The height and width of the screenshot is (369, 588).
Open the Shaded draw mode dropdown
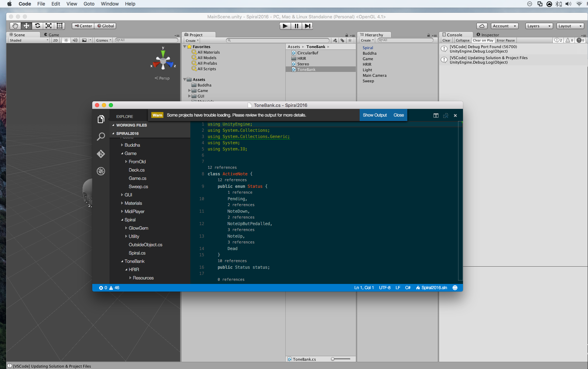coord(29,40)
